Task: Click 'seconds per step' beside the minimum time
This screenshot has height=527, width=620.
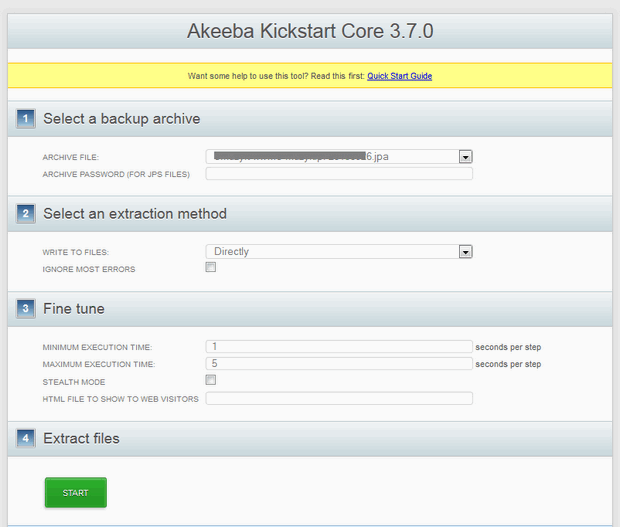Action: click(508, 347)
